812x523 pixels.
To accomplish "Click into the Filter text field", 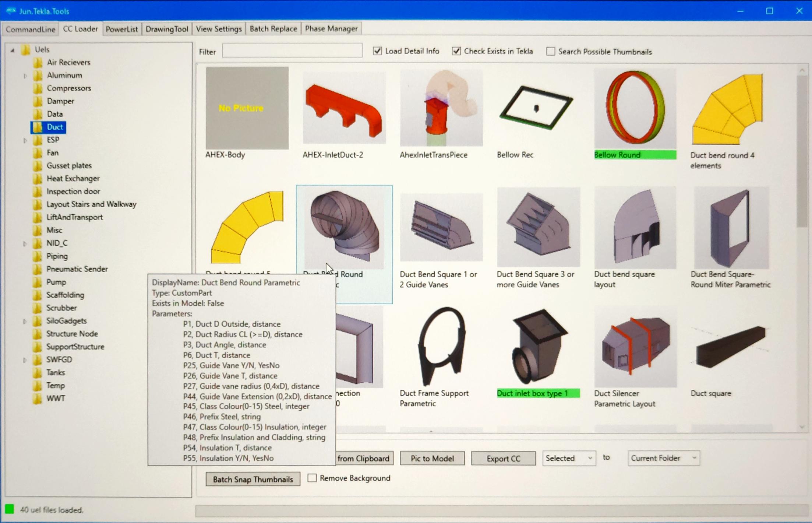I will [292, 51].
